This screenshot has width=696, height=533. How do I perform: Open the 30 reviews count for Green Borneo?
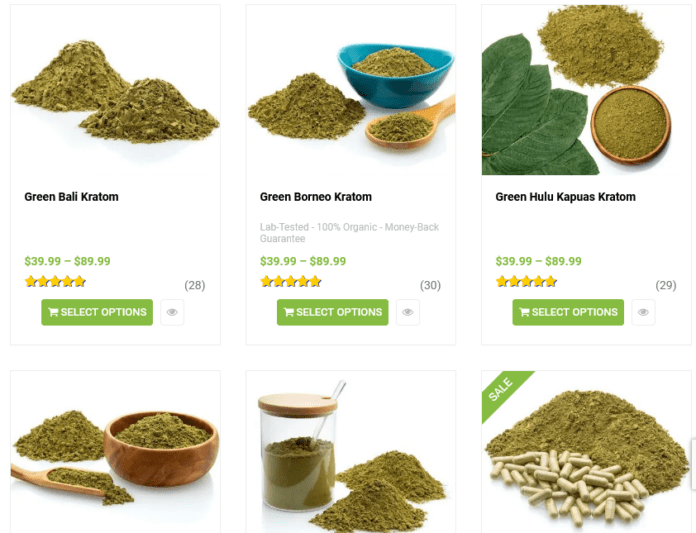[431, 285]
